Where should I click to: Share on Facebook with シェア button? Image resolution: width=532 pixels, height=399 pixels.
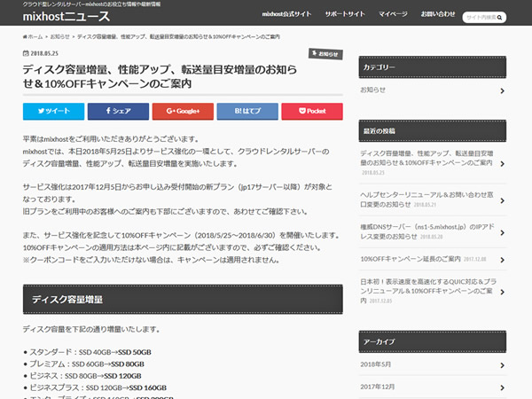[118, 112]
